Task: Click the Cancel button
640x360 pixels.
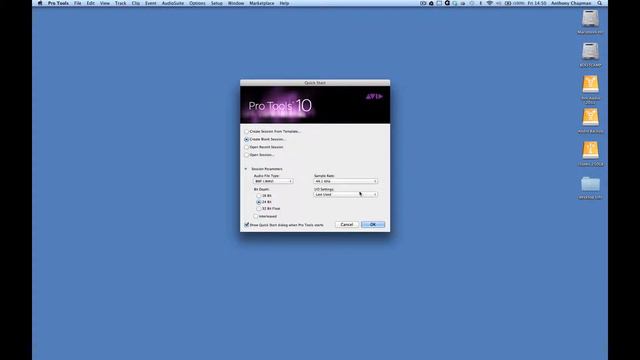Action: point(347,224)
